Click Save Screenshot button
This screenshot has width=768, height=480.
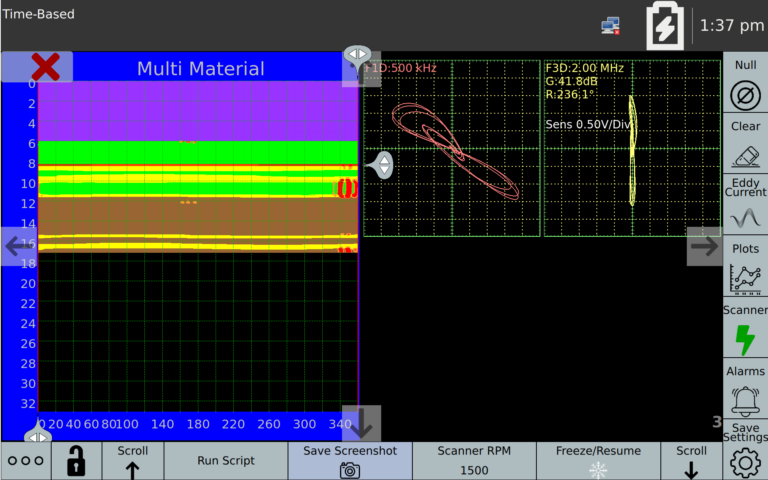pos(350,461)
